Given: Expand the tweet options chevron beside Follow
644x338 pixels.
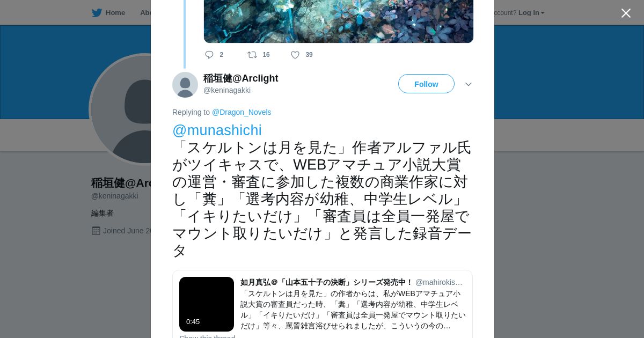Looking at the screenshot, I should click(468, 84).
